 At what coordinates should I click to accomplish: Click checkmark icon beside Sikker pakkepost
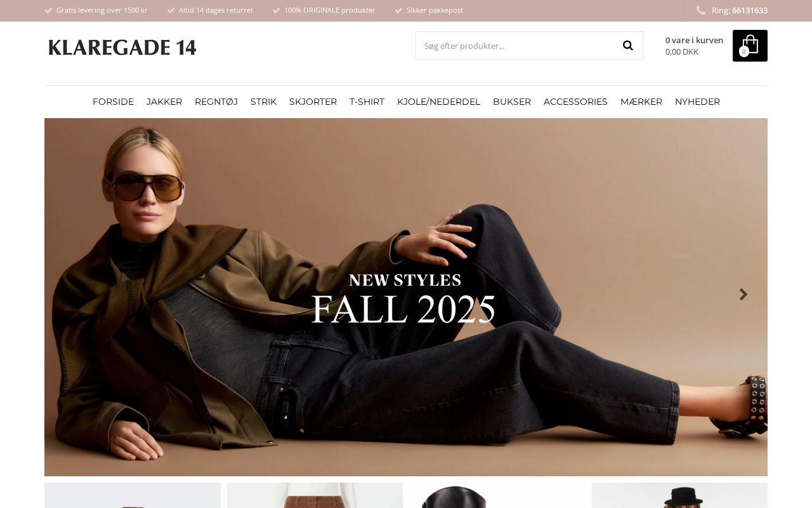click(398, 10)
